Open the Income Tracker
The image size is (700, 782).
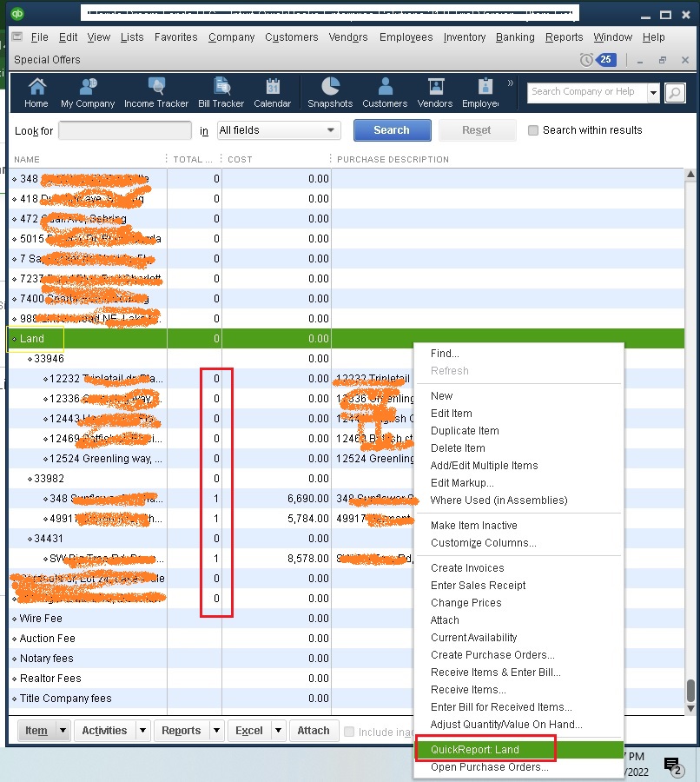[x=156, y=92]
